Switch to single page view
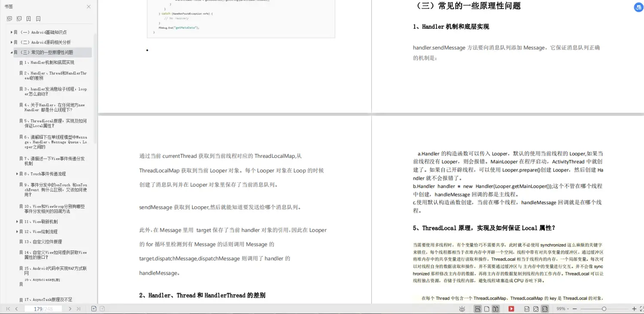The width and height of the screenshot is (644, 314). pos(487,309)
